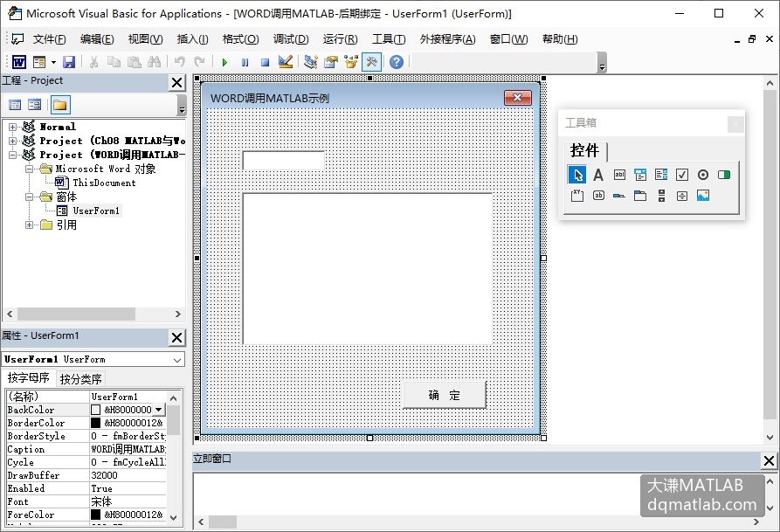Close the 工程 - Project panel

point(177,83)
